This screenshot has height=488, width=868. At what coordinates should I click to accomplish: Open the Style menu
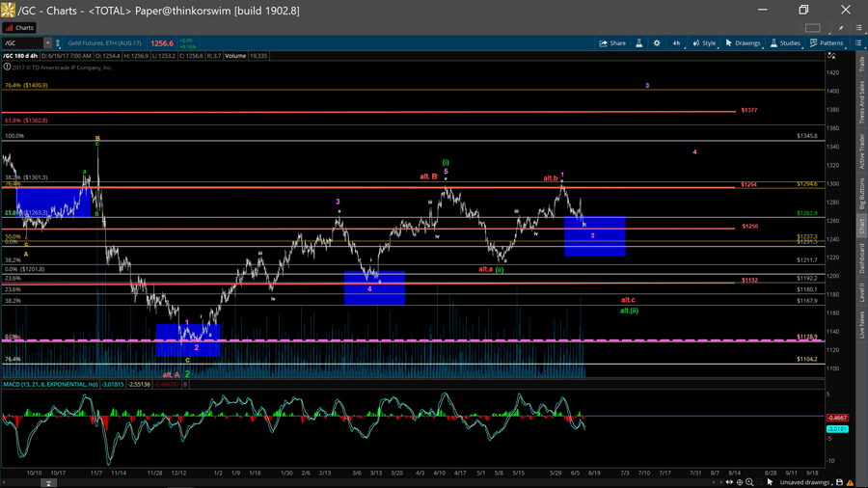point(705,43)
